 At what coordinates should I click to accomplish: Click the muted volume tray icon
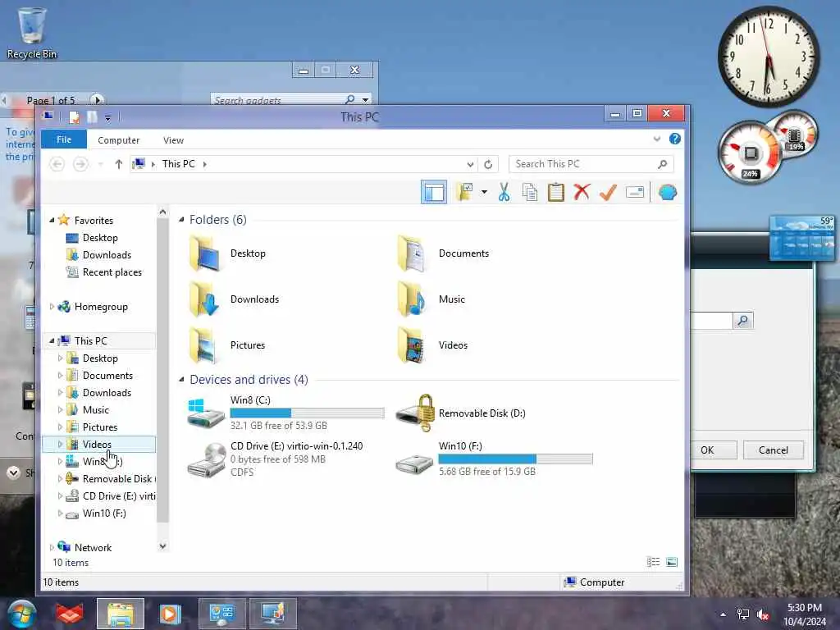(763, 614)
